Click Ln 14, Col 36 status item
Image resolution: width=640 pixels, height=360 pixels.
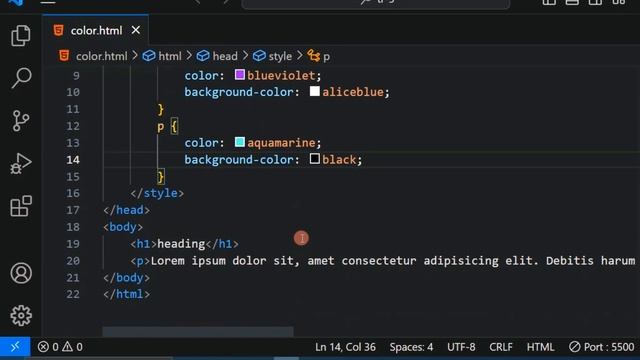click(345, 347)
